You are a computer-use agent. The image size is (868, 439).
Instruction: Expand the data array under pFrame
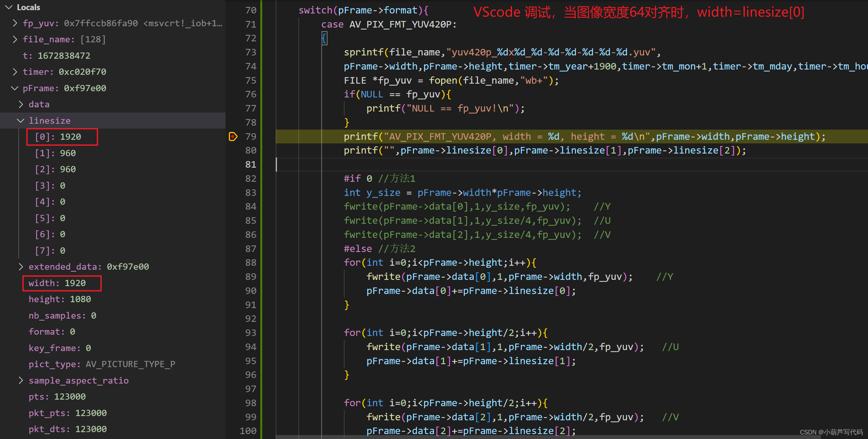21,104
